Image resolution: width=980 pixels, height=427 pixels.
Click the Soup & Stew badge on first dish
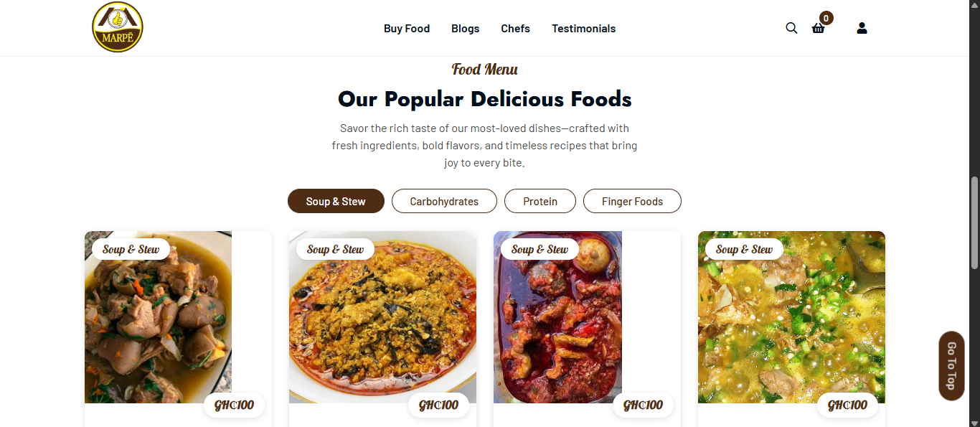click(130, 248)
